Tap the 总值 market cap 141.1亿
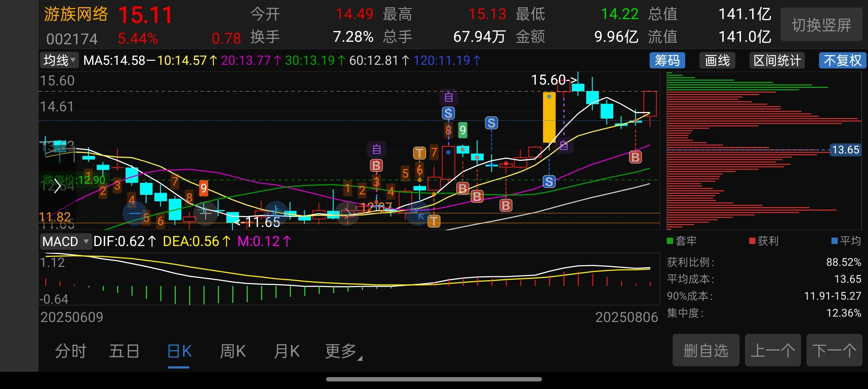The width and height of the screenshot is (868, 389). 745,14
